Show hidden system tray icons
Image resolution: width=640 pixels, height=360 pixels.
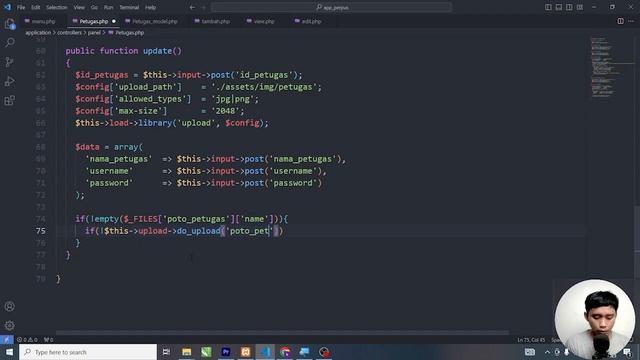coord(547,352)
